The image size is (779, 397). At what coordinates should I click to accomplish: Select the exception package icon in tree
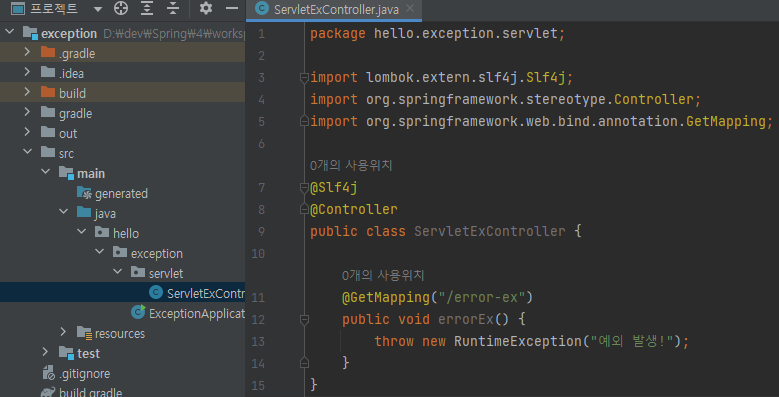coord(120,252)
